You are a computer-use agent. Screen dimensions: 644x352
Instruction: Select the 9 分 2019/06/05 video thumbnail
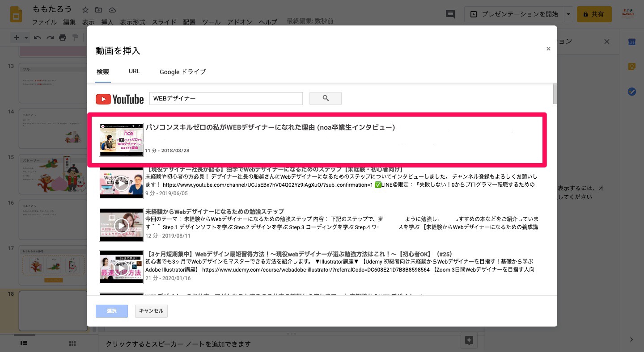[121, 182]
